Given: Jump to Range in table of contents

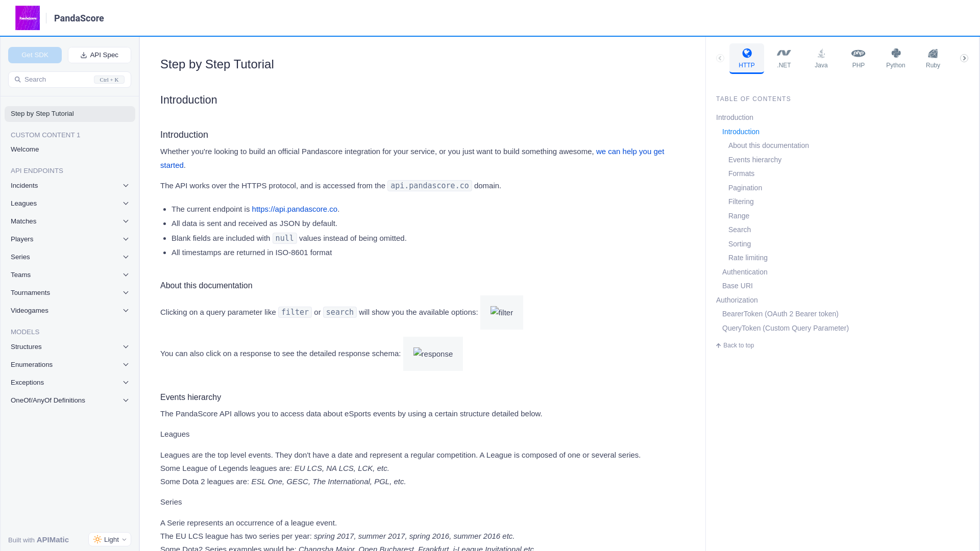Looking at the screenshot, I should [x=739, y=216].
